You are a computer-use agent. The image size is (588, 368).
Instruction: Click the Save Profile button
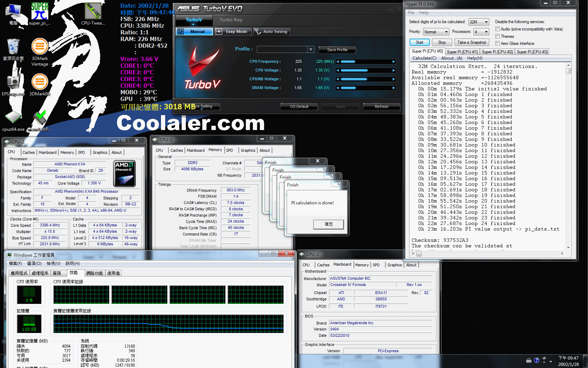click(x=337, y=50)
